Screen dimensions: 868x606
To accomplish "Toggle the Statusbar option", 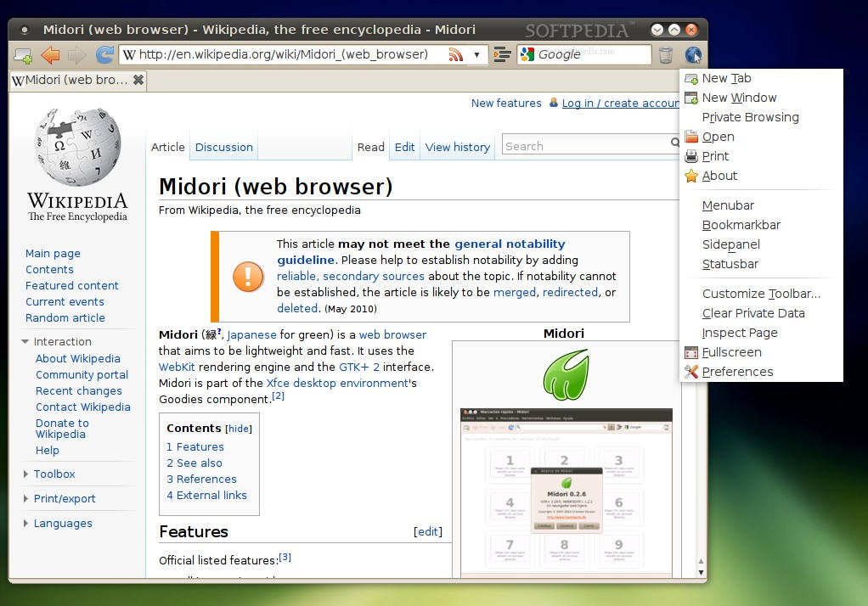I will 761,264.
